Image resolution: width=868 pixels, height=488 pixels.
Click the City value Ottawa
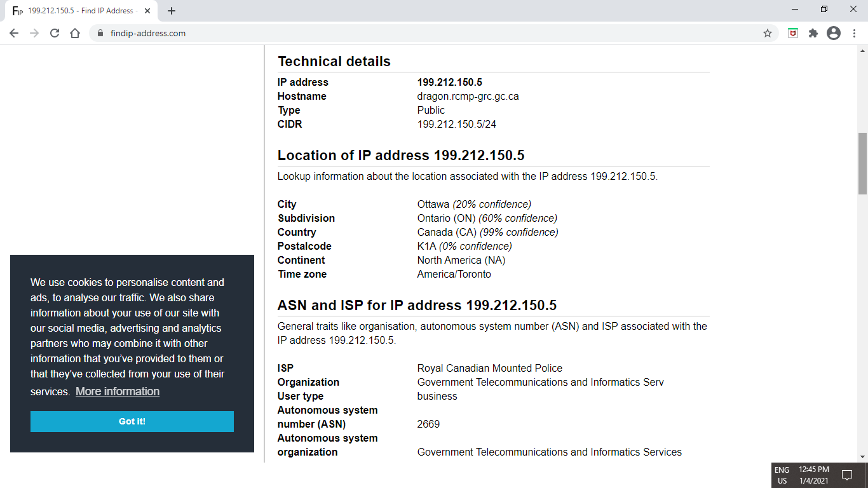point(433,205)
